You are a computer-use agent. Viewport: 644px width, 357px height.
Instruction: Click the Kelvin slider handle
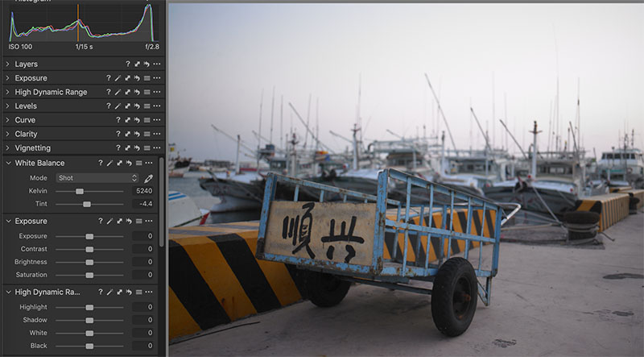[x=80, y=191]
